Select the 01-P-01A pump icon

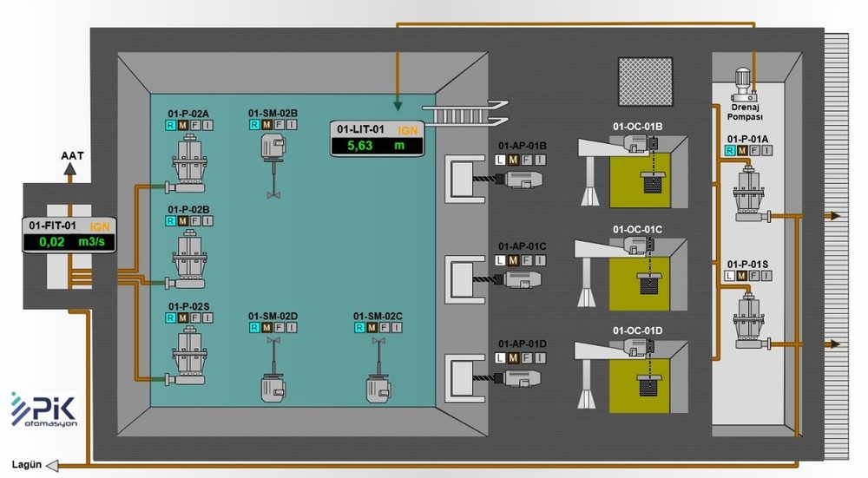(x=752, y=193)
